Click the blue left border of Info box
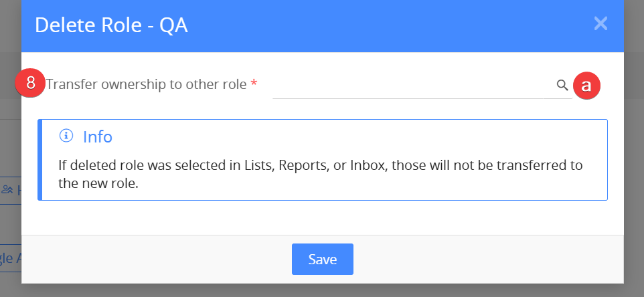This screenshot has width=644, height=297. pos(40,160)
